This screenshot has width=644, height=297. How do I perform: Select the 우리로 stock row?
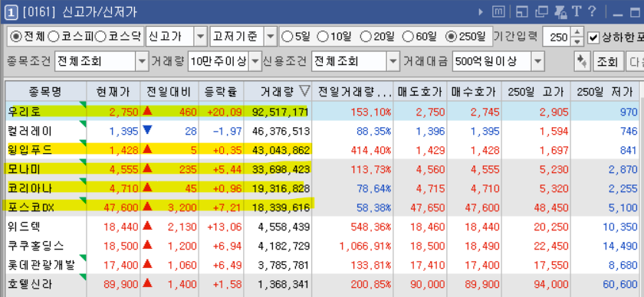(x=323, y=111)
